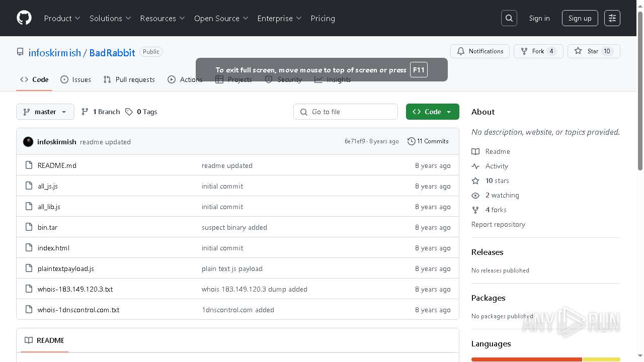Image resolution: width=644 pixels, height=362 pixels.
Task: Switch to the Actions tab
Action: coord(185,79)
